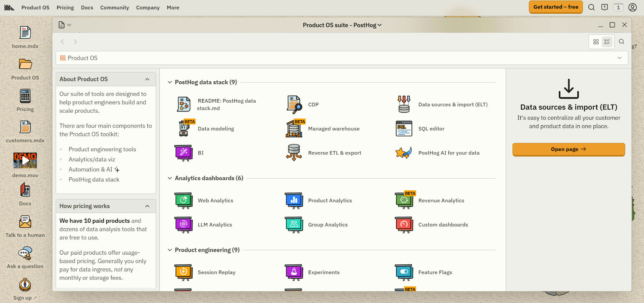Screen dimensions: 644x303
Task: Open the Community menu item
Action: (x=115, y=8)
